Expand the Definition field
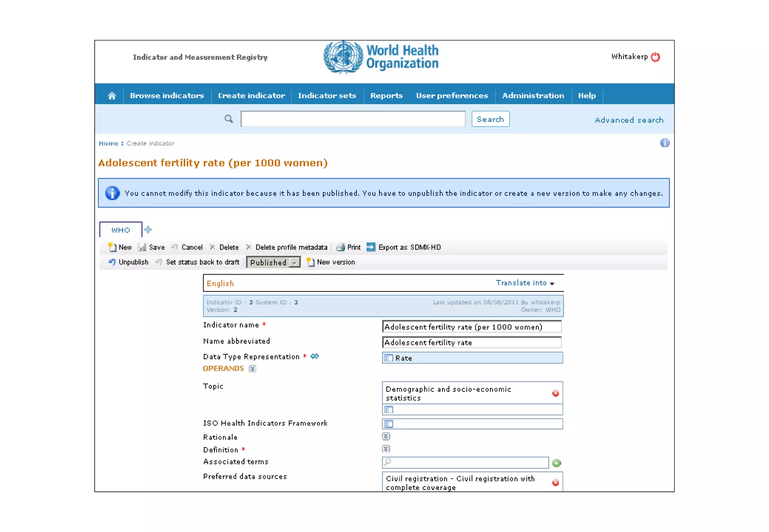 pyautogui.click(x=386, y=449)
